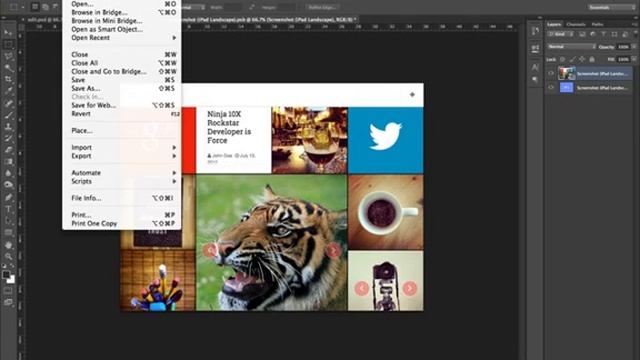Select the Eraser tool
This screenshot has width=640, height=360.
[x=9, y=150]
